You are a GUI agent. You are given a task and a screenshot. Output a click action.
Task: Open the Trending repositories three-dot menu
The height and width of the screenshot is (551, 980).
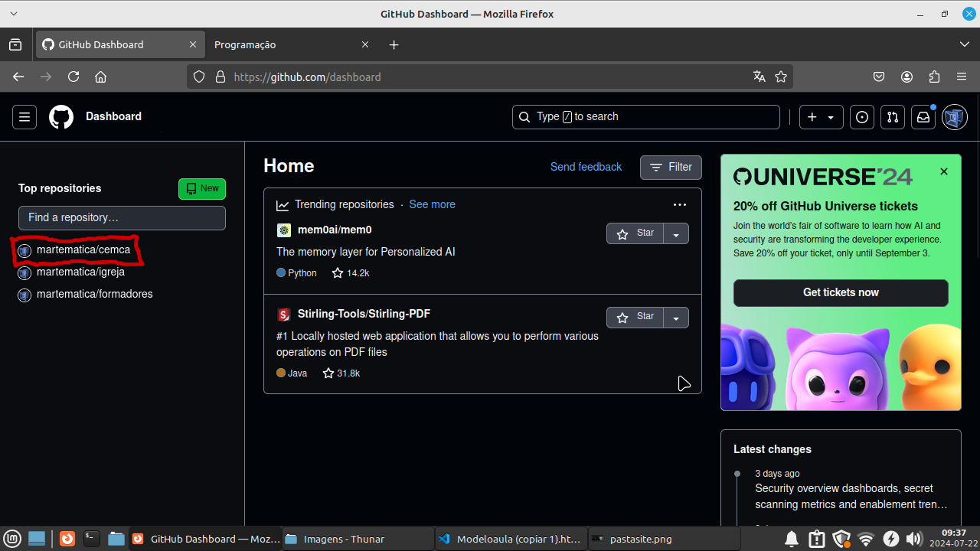(x=680, y=204)
